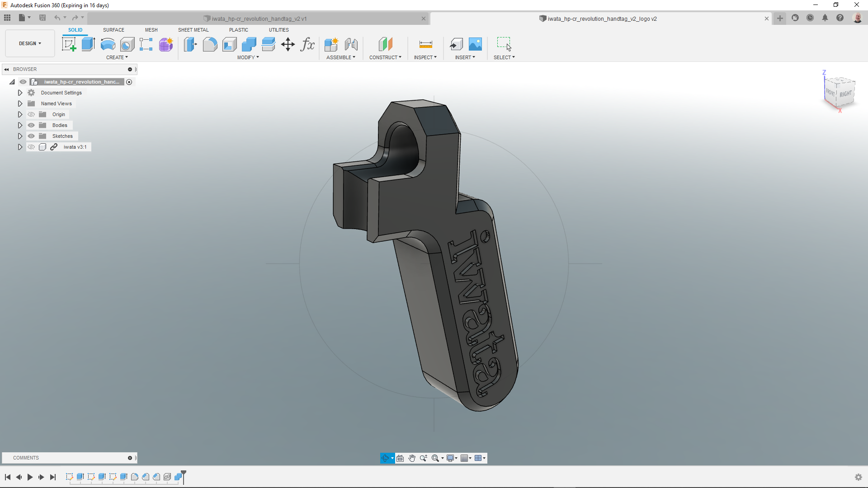Activate the Move/Copy tool
The image size is (868, 488).
tap(288, 44)
